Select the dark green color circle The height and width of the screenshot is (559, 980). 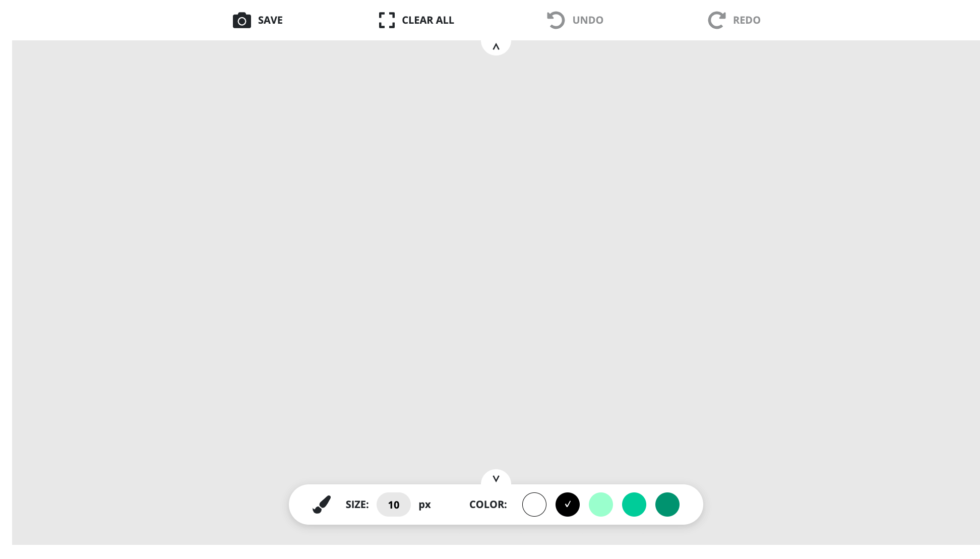tap(667, 504)
